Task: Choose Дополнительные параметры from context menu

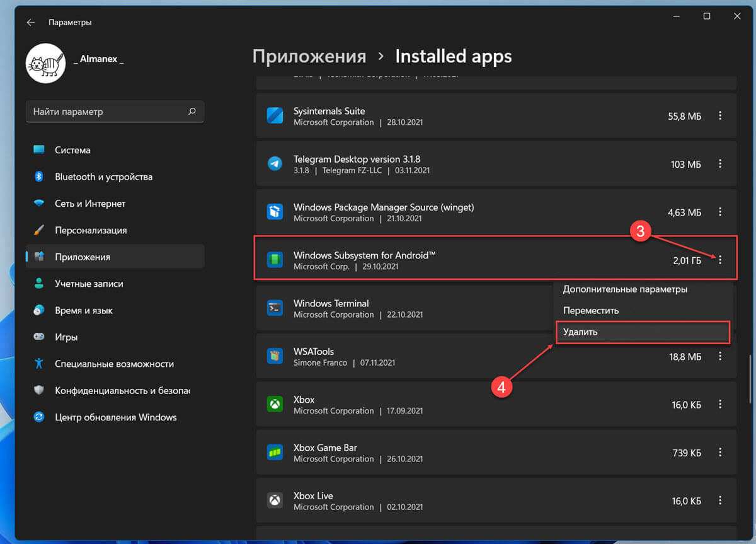Action: [643, 289]
